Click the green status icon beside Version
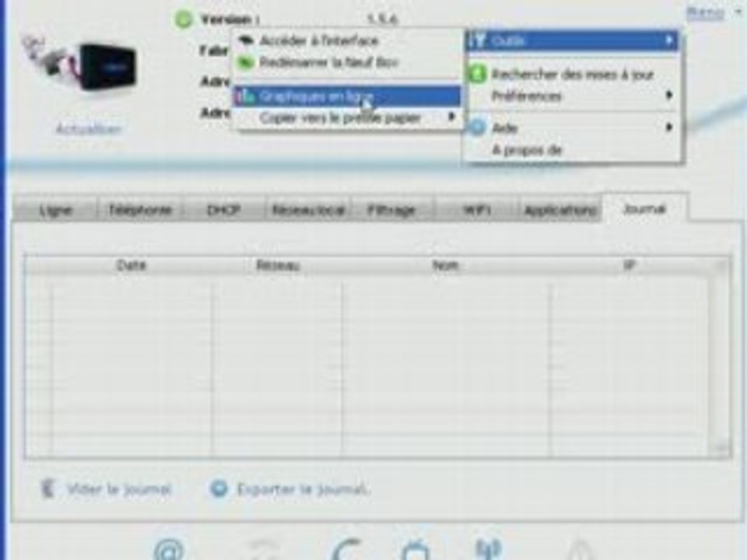The width and height of the screenshot is (747, 560). click(x=184, y=19)
